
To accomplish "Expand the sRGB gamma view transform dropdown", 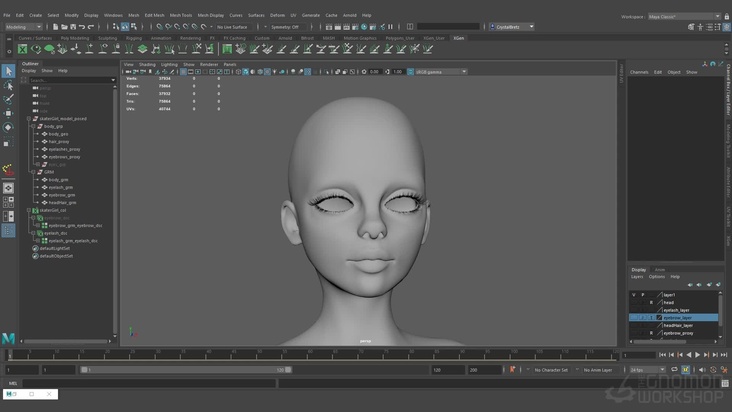I will (441, 72).
